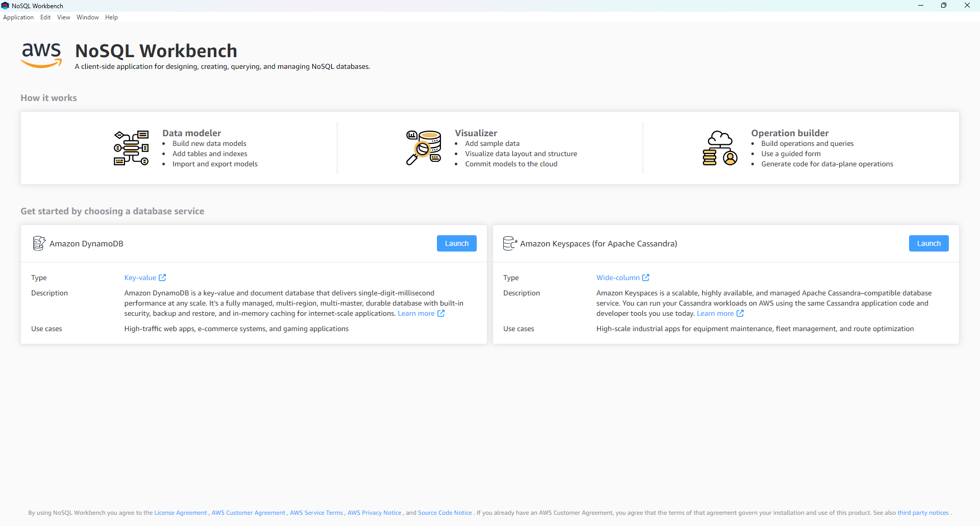980x526 pixels.
Task: Click the AWS logo
Action: click(x=41, y=56)
